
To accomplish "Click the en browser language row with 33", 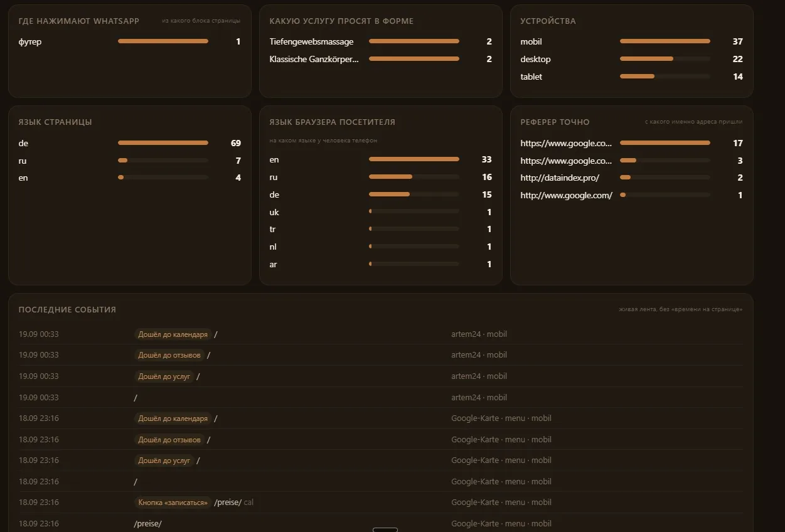I will (x=380, y=159).
